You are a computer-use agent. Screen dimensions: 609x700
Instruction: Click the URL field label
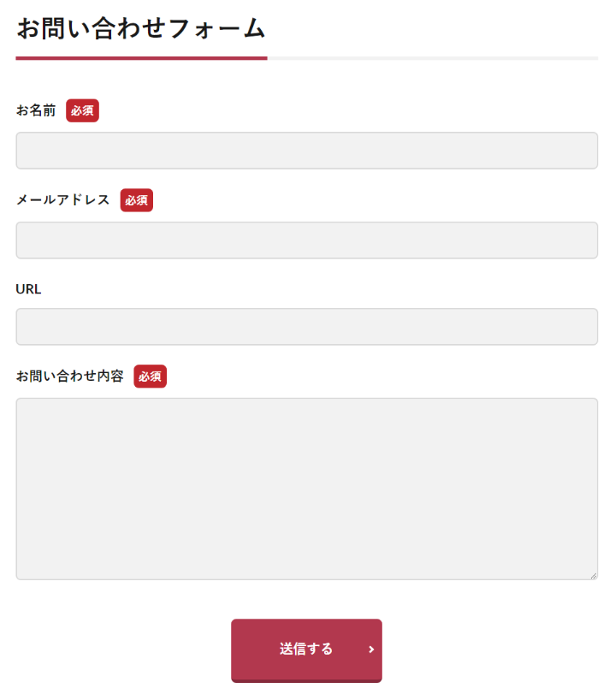(x=28, y=289)
